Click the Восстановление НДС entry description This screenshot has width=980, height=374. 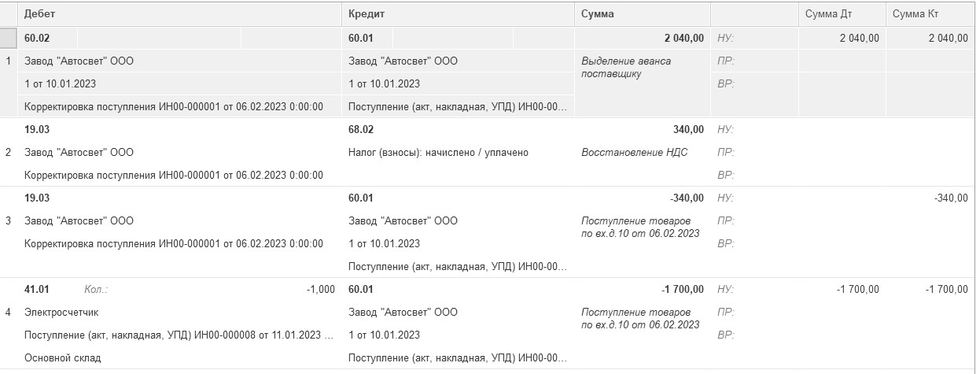(x=634, y=152)
